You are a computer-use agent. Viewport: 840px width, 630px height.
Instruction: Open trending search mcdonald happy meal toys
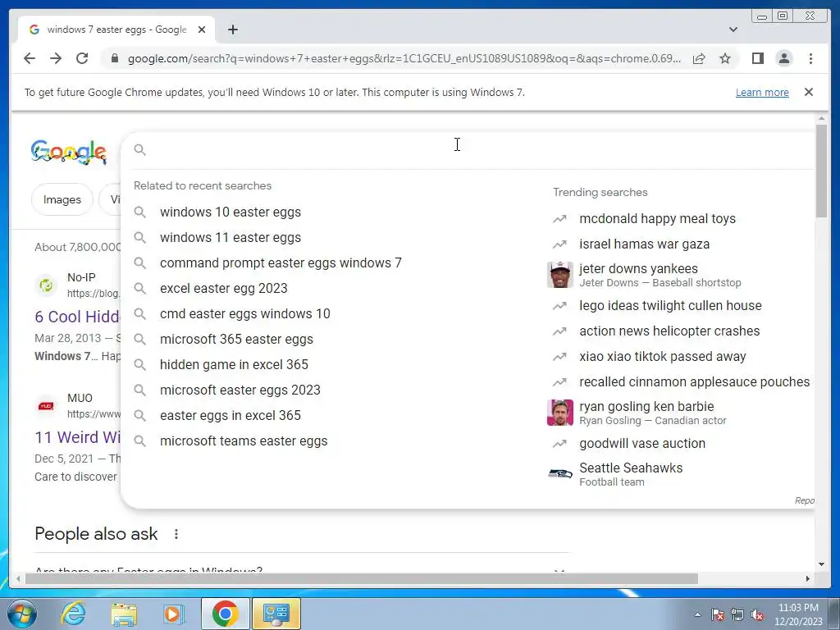pyautogui.click(x=657, y=218)
